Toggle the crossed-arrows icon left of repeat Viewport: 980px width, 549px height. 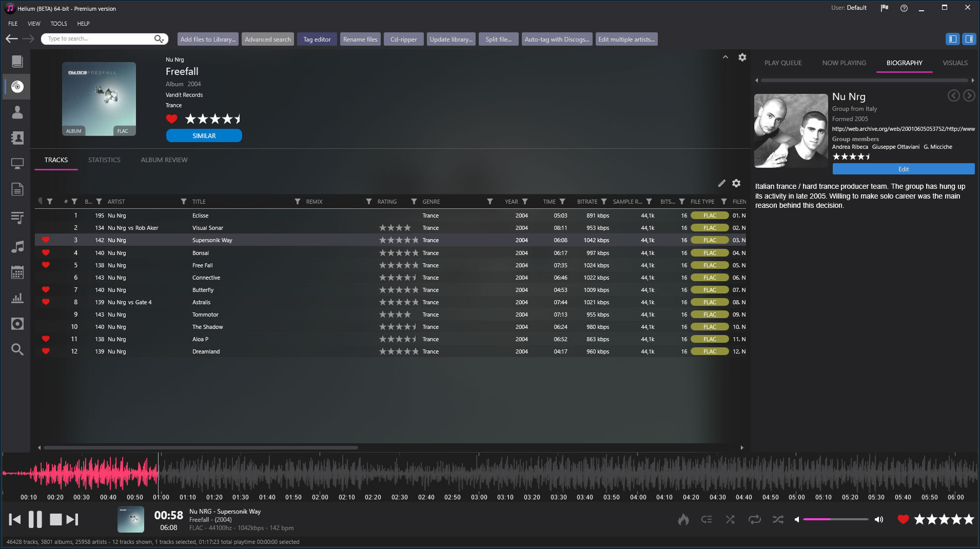point(730,520)
